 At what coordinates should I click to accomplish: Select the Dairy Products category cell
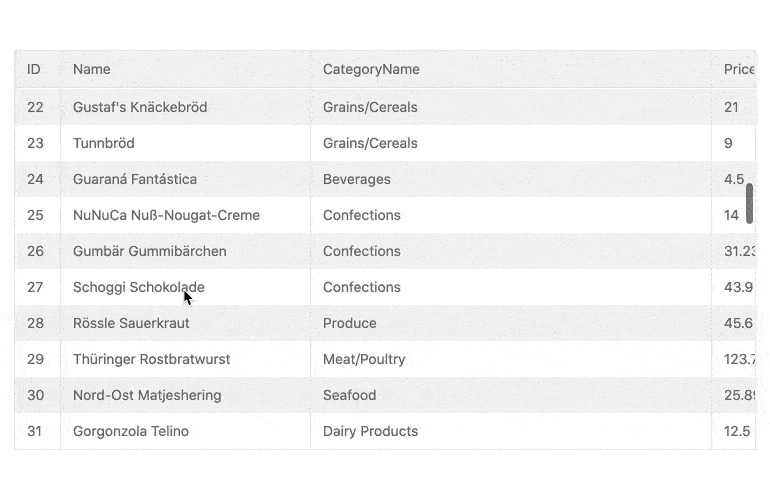tap(370, 431)
